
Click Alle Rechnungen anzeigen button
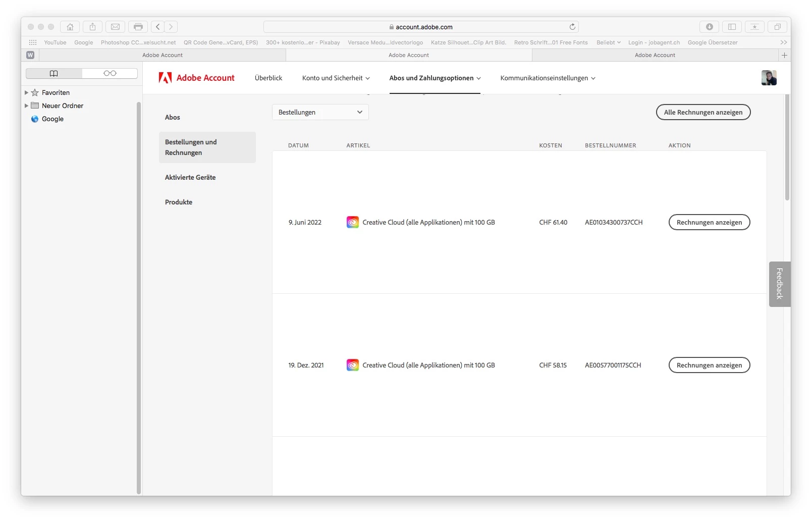pos(703,112)
